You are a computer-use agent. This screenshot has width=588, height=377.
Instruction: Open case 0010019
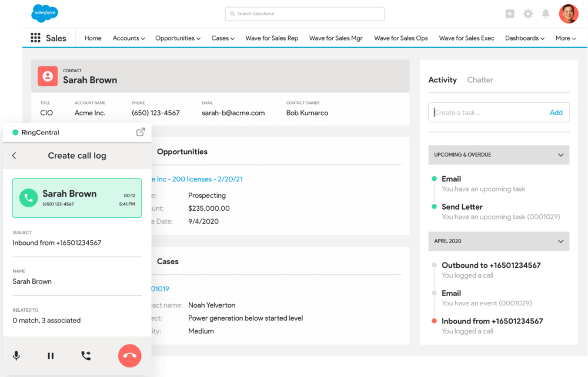[159, 288]
